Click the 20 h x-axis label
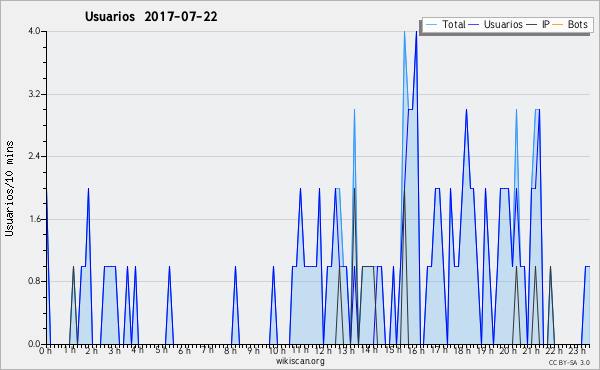600x370 pixels. [508, 351]
